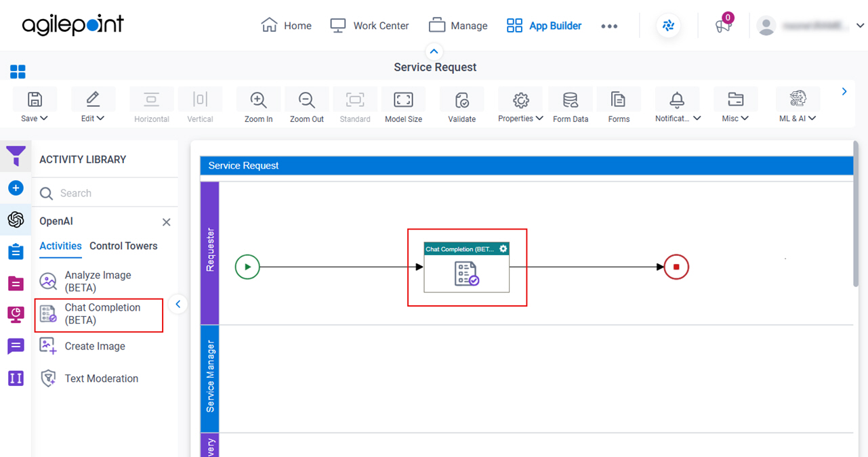
Task: Open the three-dots more menu
Action: click(609, 26)
